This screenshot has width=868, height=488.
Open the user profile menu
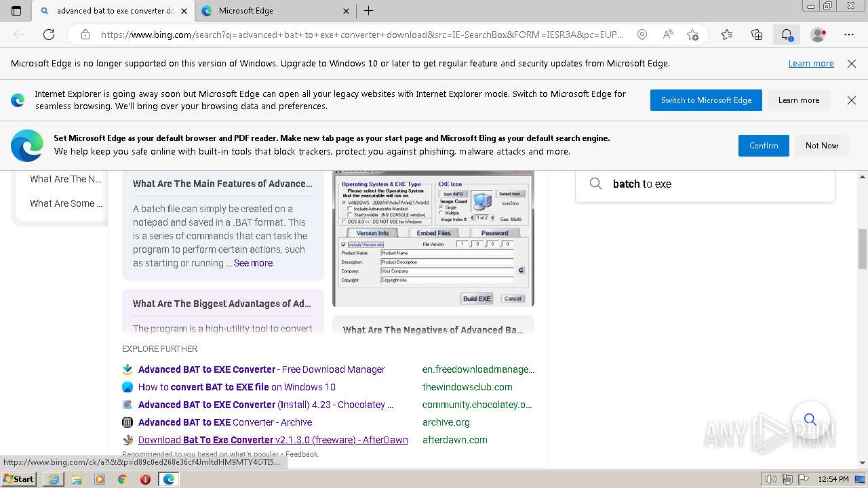click(x=818, y=35)
